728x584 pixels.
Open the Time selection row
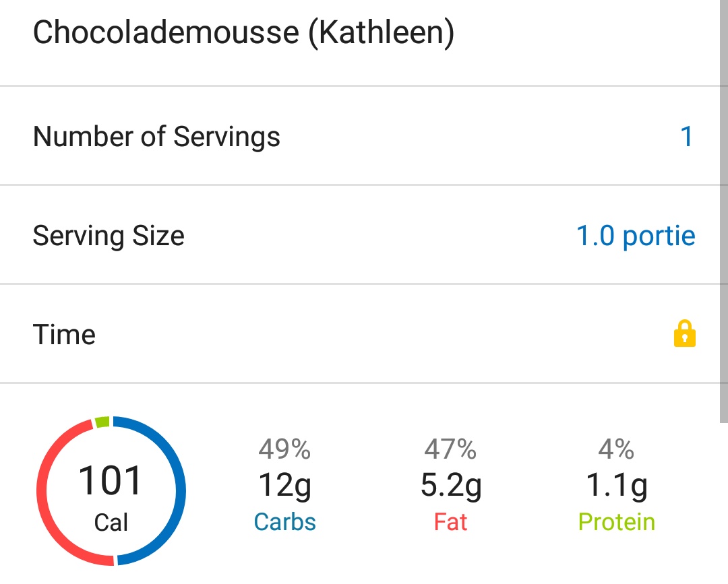click(x=364, y=334)
